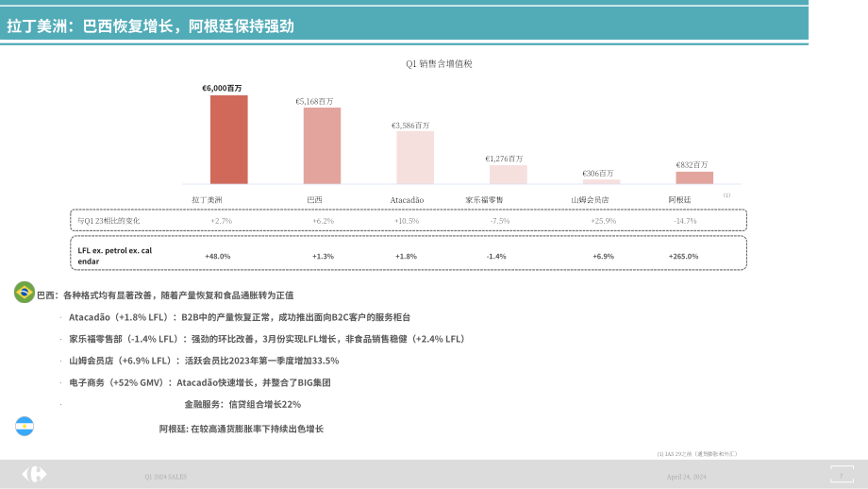Click the 山姆会员店（+6.9% LFL） bullet
Viewport: 868px width, 489px height.
[204, 361]
